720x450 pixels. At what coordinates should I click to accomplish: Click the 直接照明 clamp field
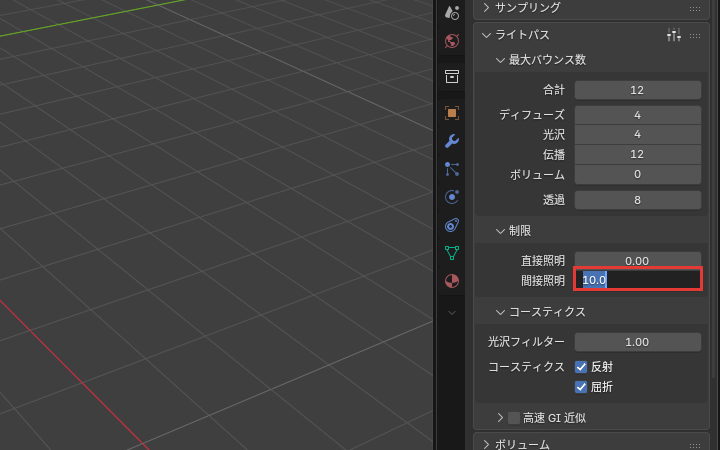click(638, 260)
